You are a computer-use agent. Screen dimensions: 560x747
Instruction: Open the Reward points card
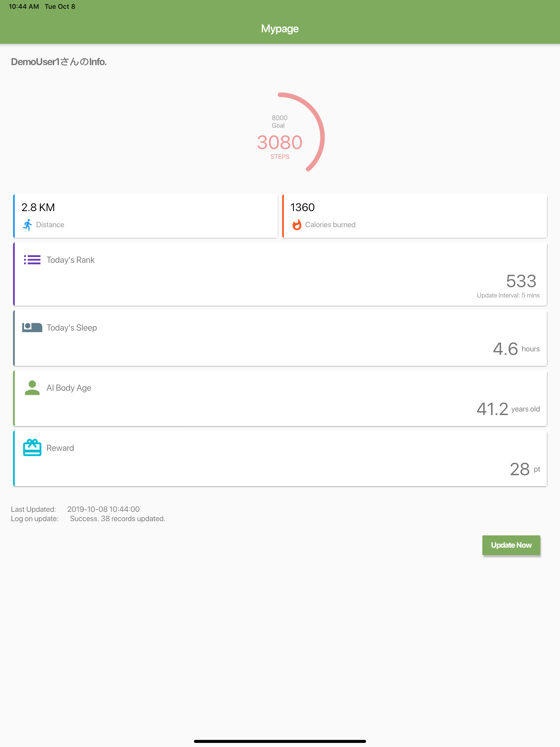[280, 458]
